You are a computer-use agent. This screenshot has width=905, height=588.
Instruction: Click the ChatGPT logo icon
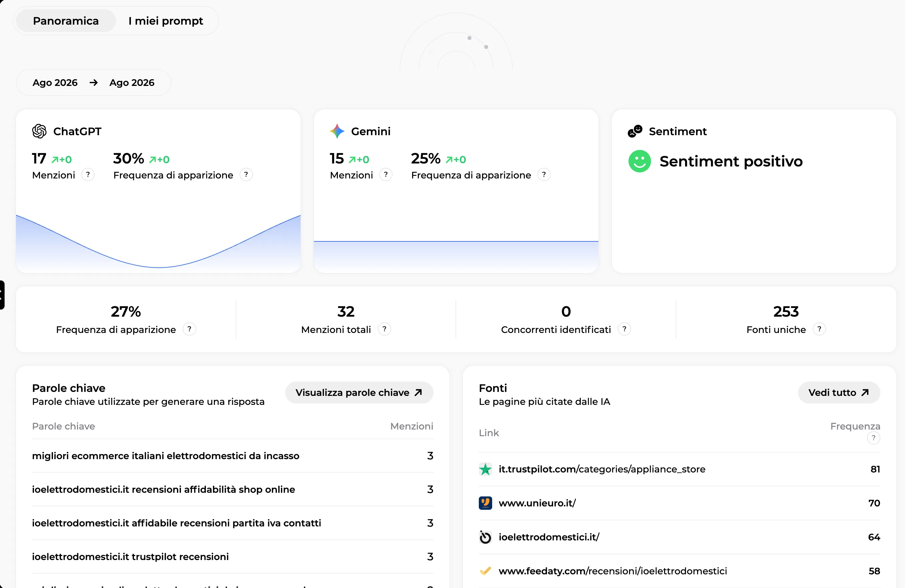coord(39,131)
